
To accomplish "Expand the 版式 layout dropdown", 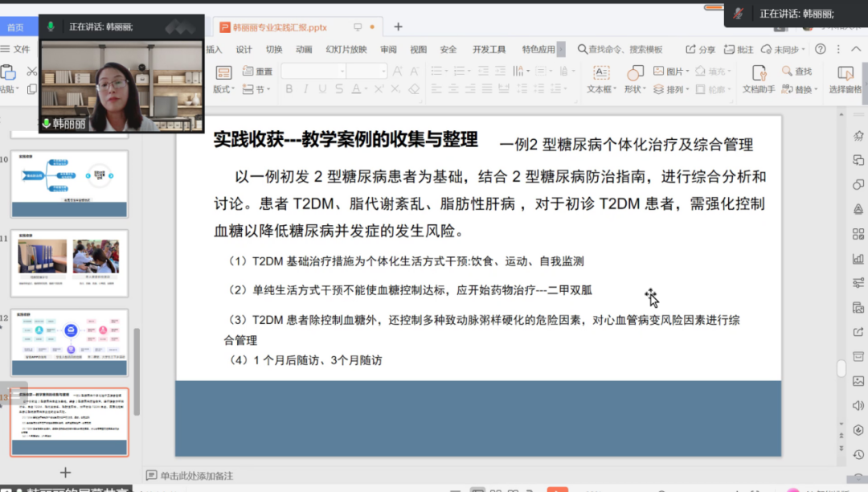I will point(223,89).
